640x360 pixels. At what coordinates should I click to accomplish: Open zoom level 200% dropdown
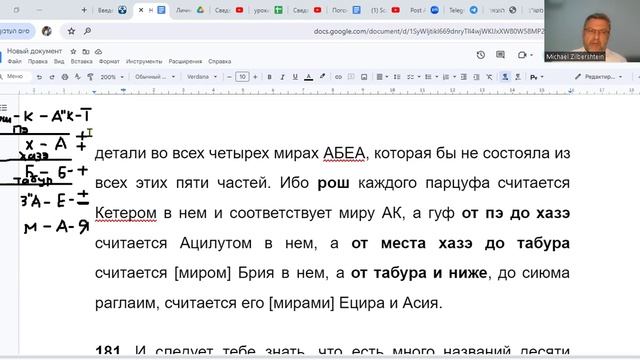pyautogui.click(x=112, y=77)
